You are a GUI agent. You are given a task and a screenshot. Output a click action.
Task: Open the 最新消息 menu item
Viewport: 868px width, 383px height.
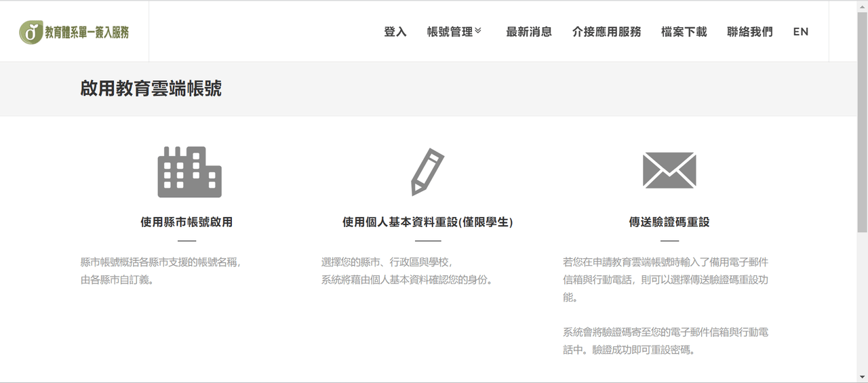(x=529, y=32)
